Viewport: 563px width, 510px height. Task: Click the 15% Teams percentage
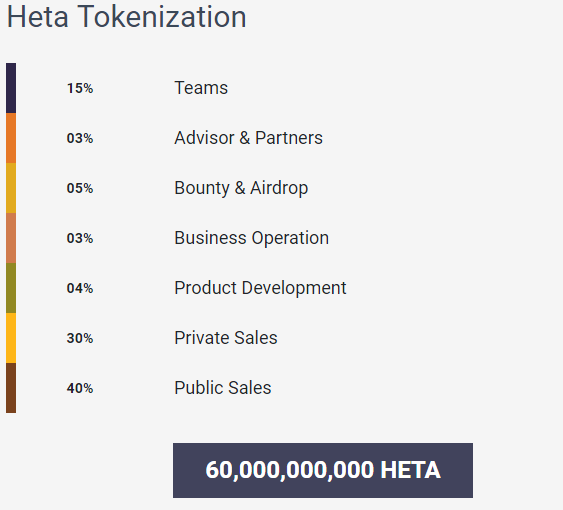80,88
